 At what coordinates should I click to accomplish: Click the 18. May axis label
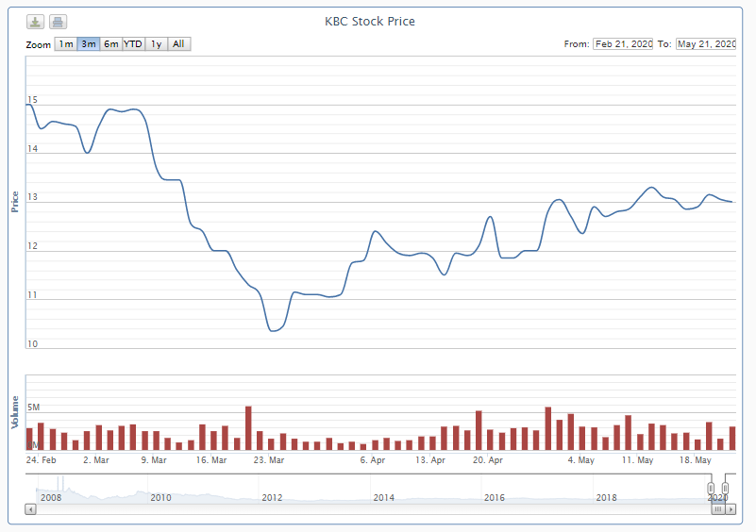coord(696,460)
